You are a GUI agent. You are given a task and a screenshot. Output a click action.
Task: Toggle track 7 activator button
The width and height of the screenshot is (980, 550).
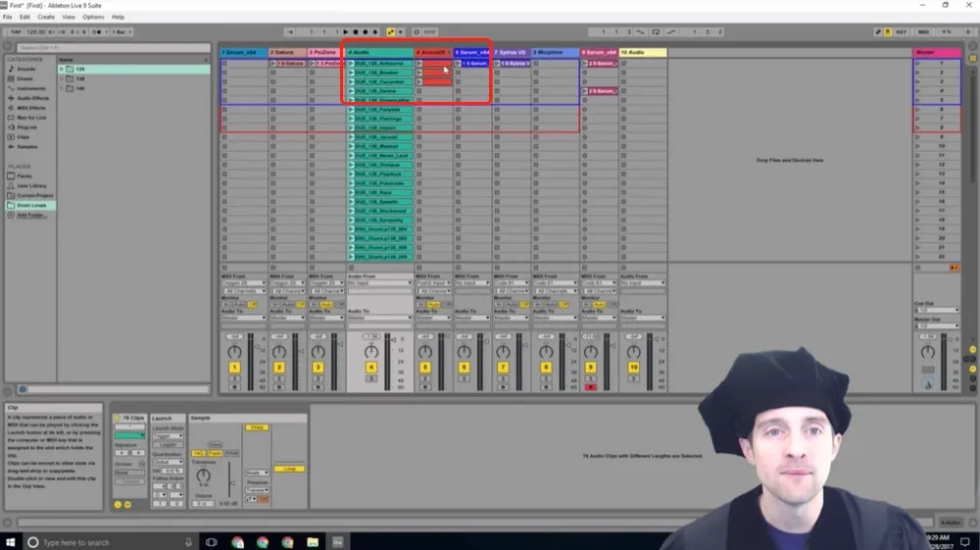point(503,368)
